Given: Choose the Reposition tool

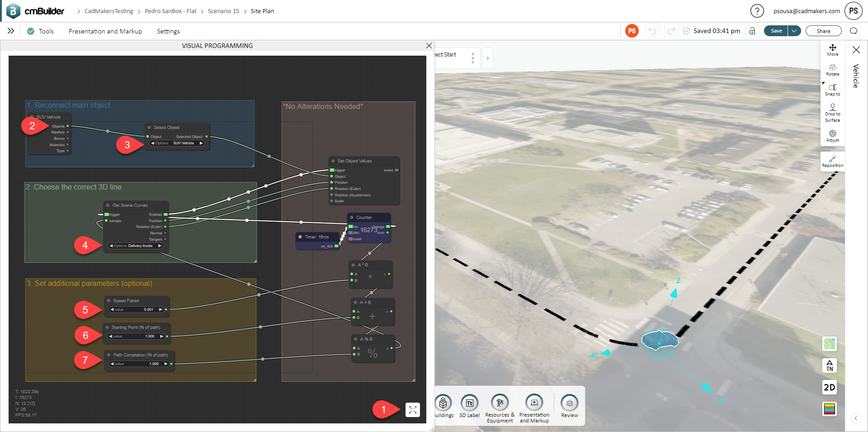Looking at the screenshot, I should [x=832, y=161].
